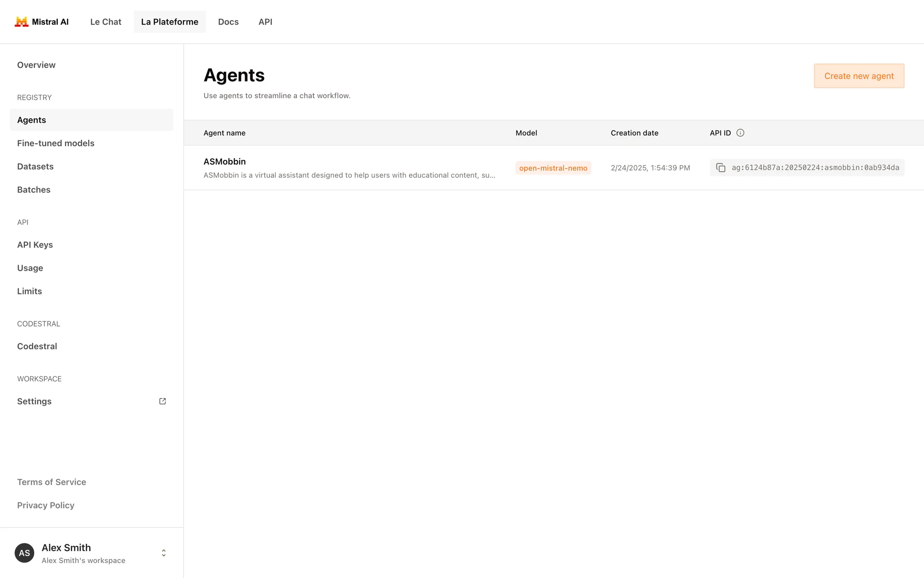
Task: Open the Datasets section
Action: [36, 167]
